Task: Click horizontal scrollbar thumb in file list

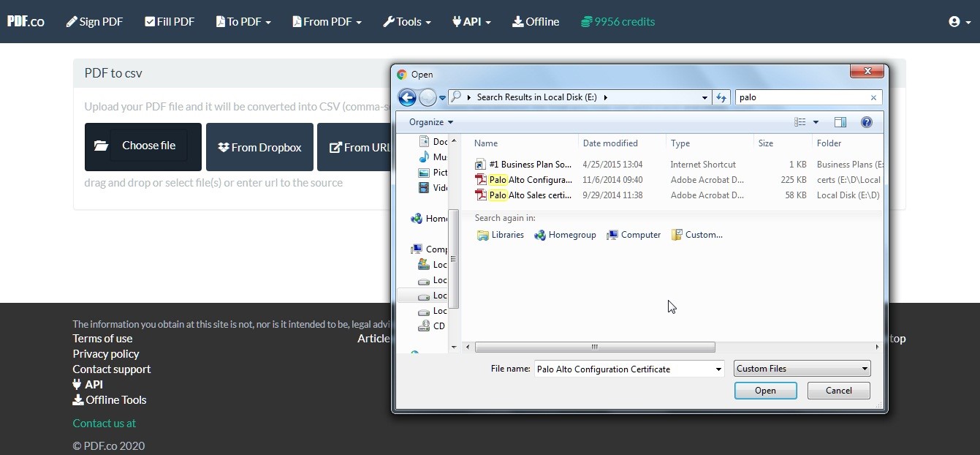Action: pos(595,347)
